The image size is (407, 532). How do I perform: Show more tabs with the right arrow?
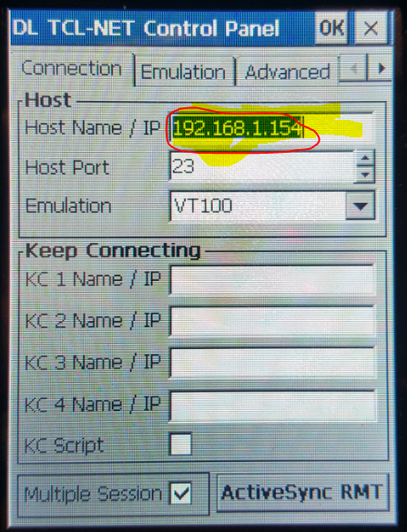tap(381, 68)
